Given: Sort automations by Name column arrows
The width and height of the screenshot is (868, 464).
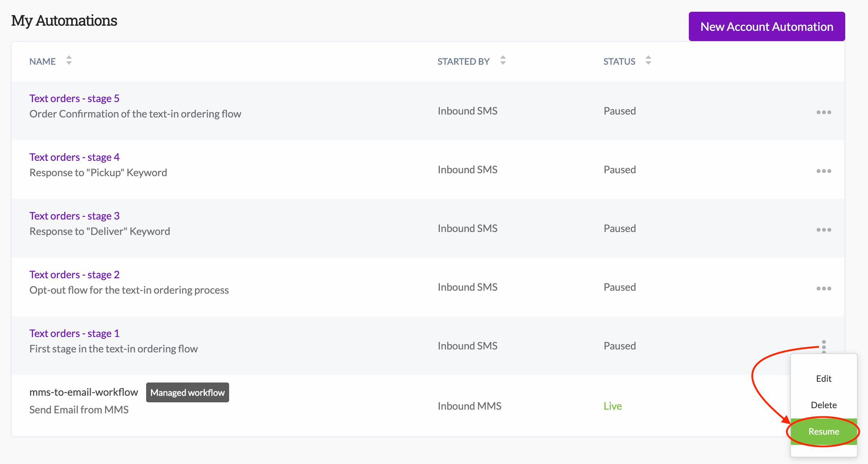Looking at the screenshot, I should point(69,60).
